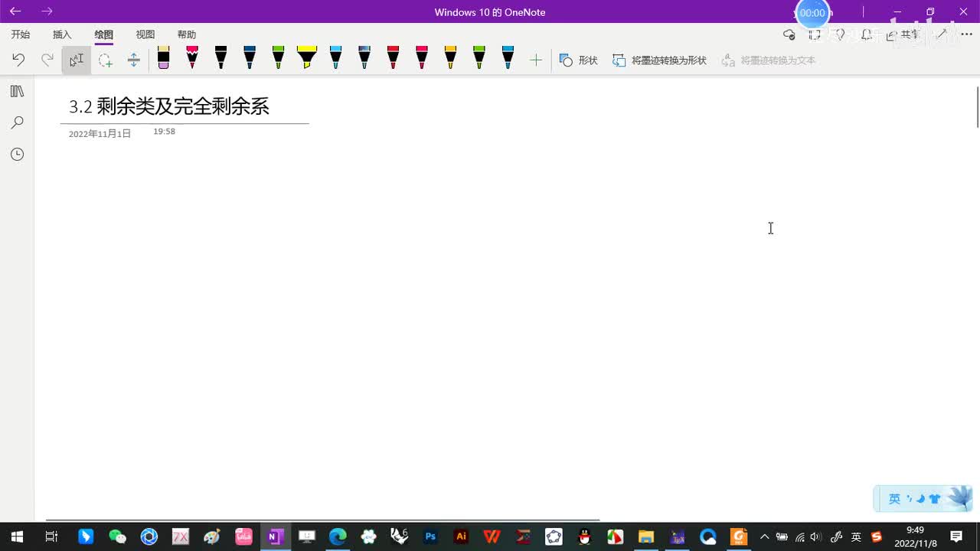Click the sync status cloud icon
The image size is (980, 551).
point(789,34)
